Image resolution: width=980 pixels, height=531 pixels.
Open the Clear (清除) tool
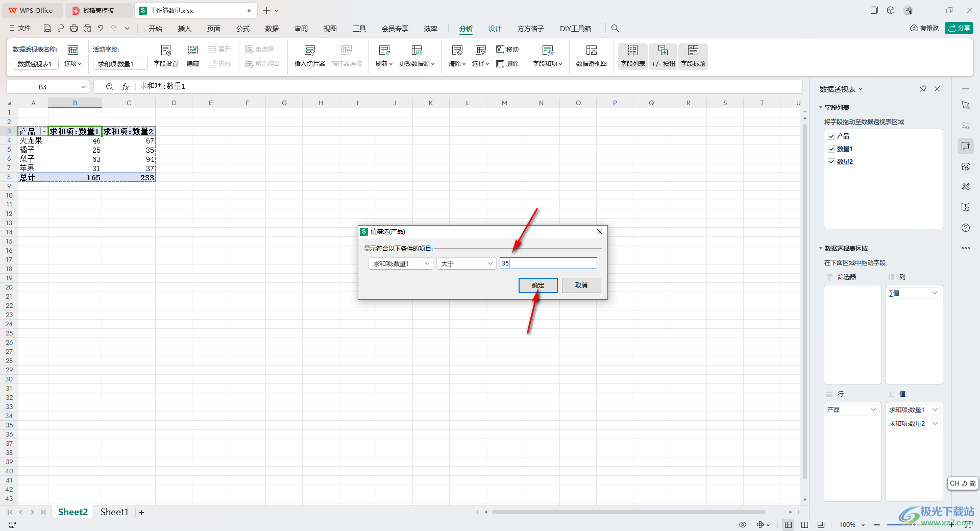click(x=457, y=56)
